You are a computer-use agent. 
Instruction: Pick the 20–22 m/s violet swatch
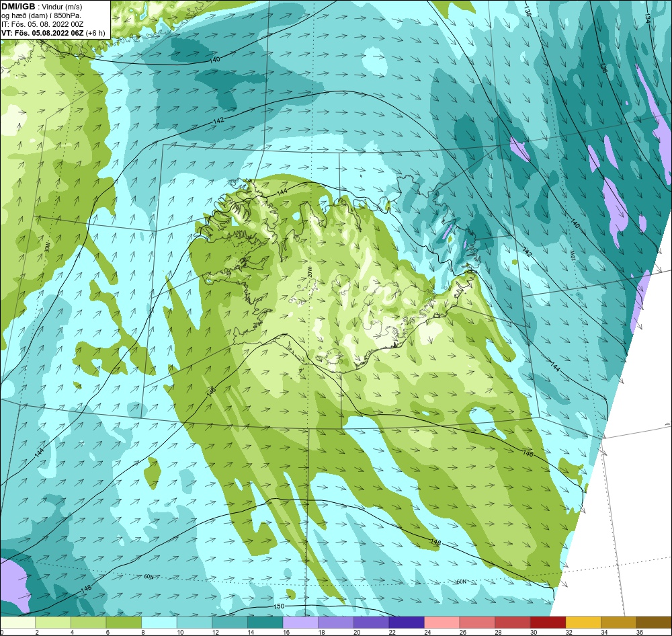[x=371, y=622]
